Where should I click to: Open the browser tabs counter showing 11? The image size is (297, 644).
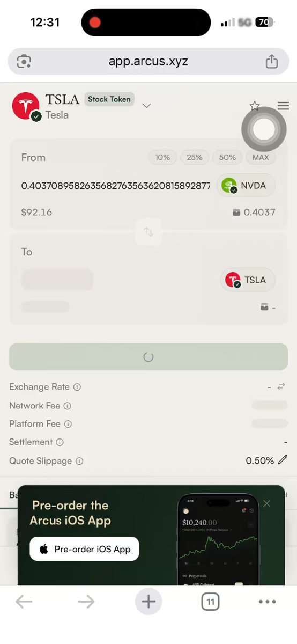(211, 602)
